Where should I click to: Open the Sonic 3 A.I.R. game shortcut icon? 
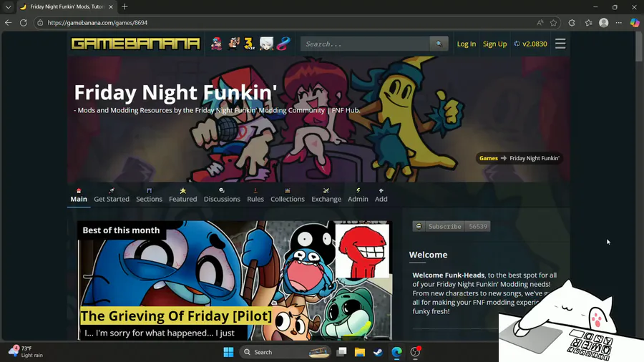click(x=249, y=44)
